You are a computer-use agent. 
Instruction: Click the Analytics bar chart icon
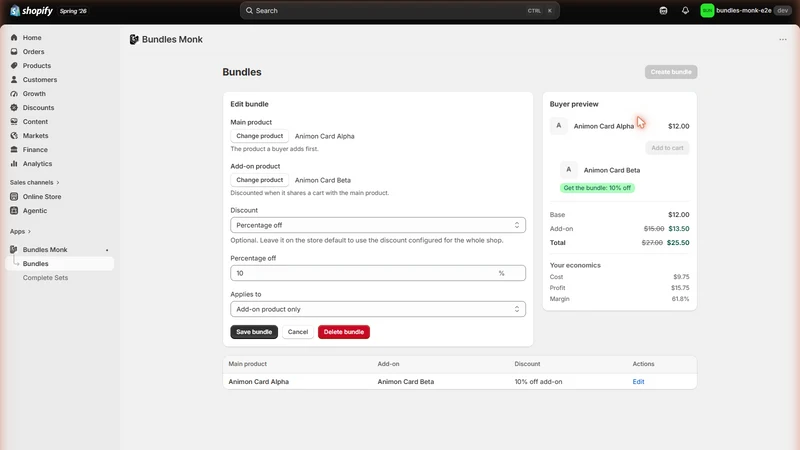coord(14,164)
